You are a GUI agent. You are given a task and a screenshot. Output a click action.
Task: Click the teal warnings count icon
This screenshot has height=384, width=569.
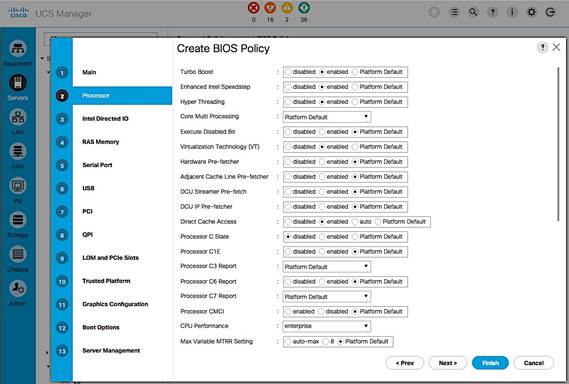coord(304,8)
